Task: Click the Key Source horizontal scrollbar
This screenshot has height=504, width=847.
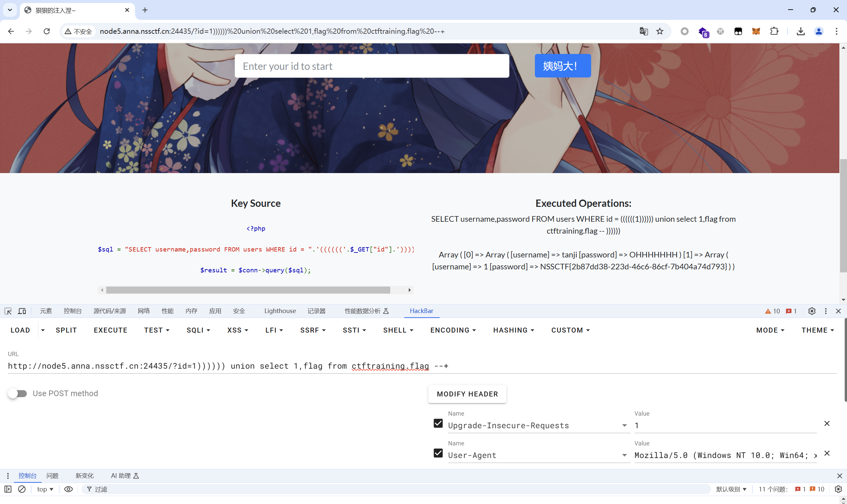Action: pyautogui.click(x=248, y=290)
